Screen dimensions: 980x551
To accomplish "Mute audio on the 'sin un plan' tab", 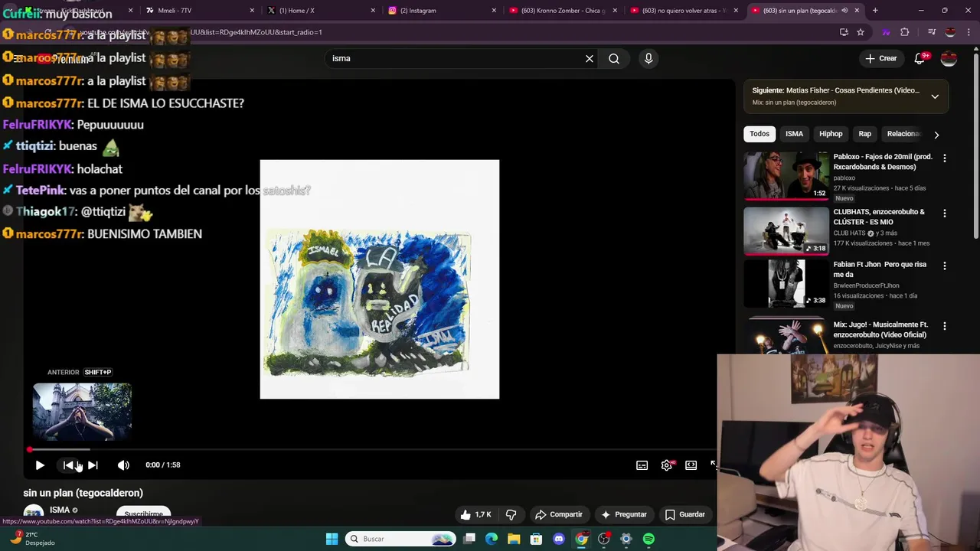I will [844, 11].
